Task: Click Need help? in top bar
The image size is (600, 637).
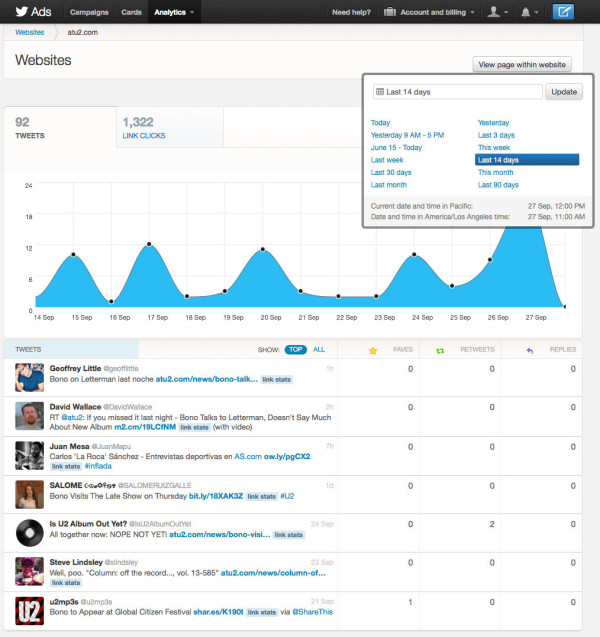Action: click(351, 12)
